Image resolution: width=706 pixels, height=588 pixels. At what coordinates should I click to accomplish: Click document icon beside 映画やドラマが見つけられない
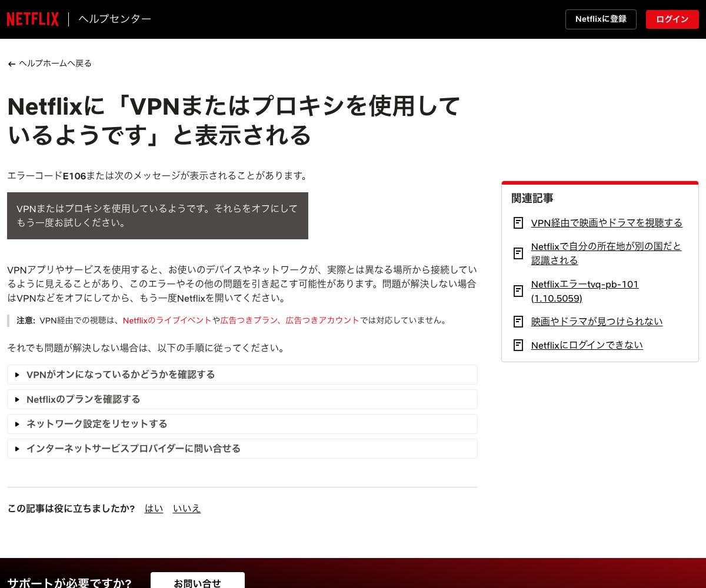518,322
